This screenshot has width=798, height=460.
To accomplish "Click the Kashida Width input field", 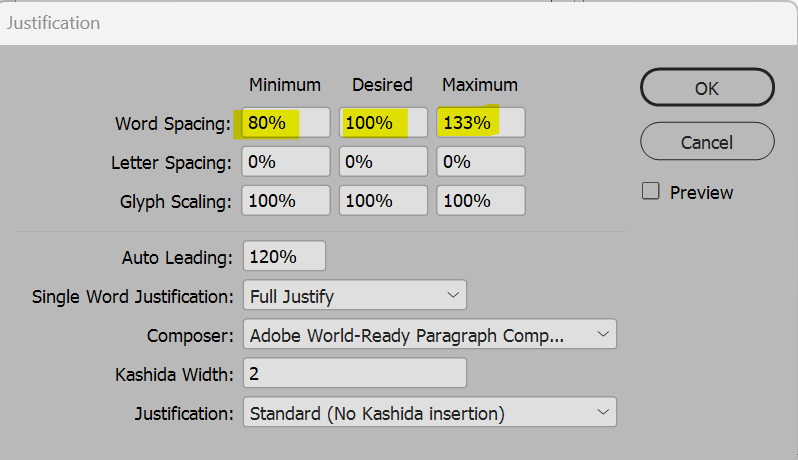I will tap(355, 374).
